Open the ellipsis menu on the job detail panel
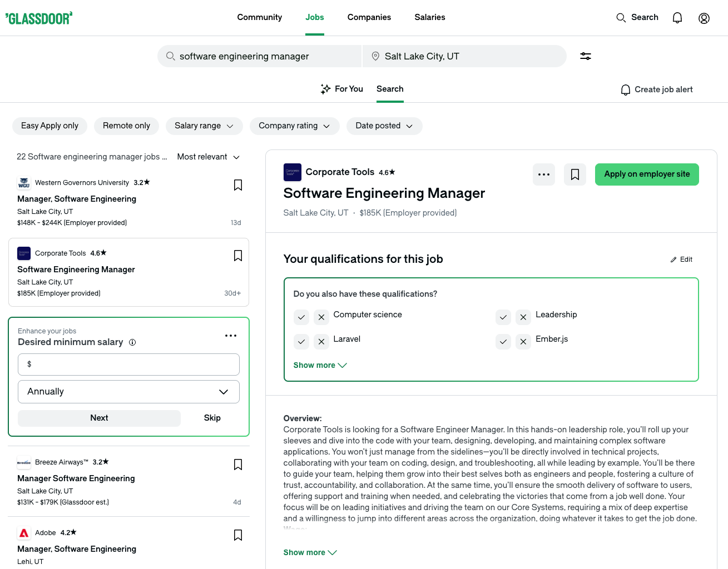Screen dimensions: 728x569 click(x=544, y=174)
